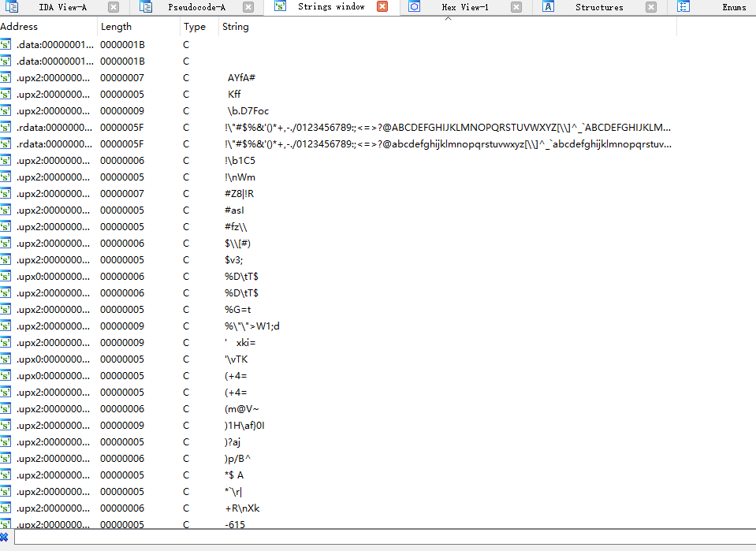
Task: Click the string icon beside the AYfA# row
Action: click(6, 78)
